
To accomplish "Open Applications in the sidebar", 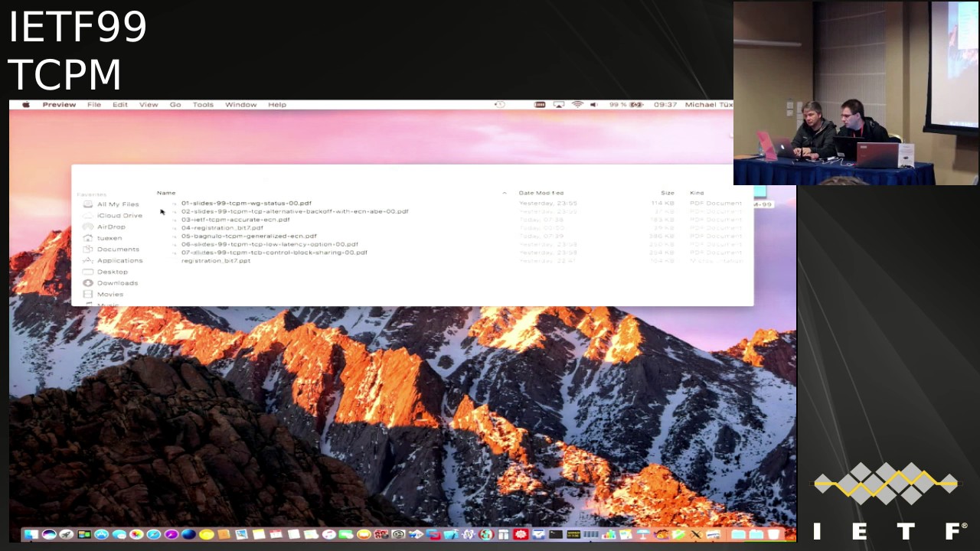I will point(119,260).
